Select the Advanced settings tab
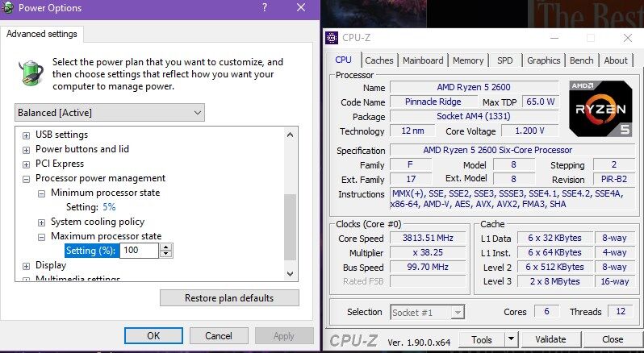Viewport: 644px width, 353px height. [x=42, y=34]
